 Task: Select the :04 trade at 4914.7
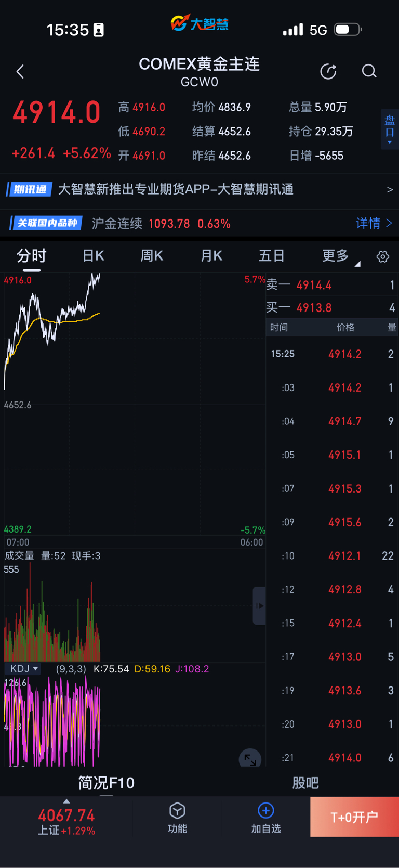(x=331, y=421)
